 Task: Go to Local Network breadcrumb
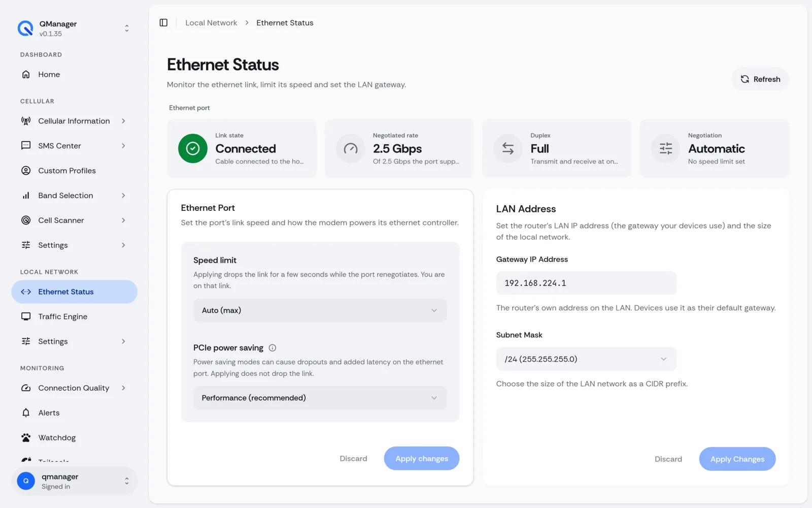pyautogui.click(x=211, y=23)
